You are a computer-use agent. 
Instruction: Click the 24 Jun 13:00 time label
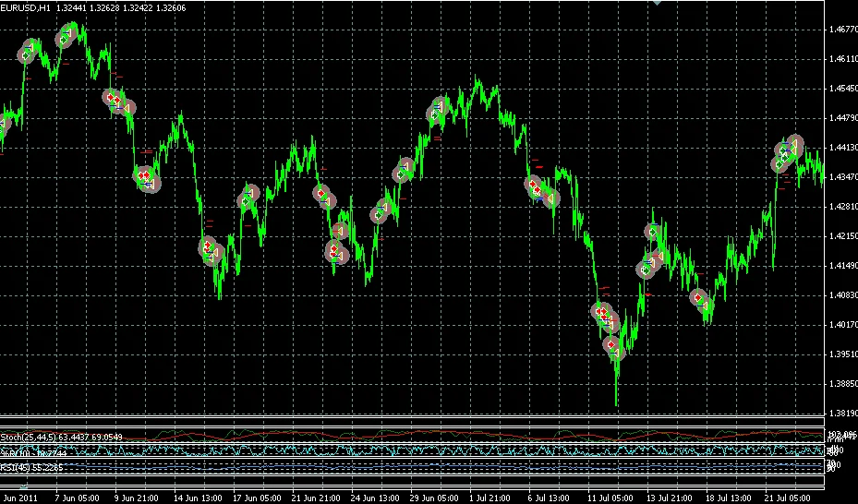pos(375,498)
